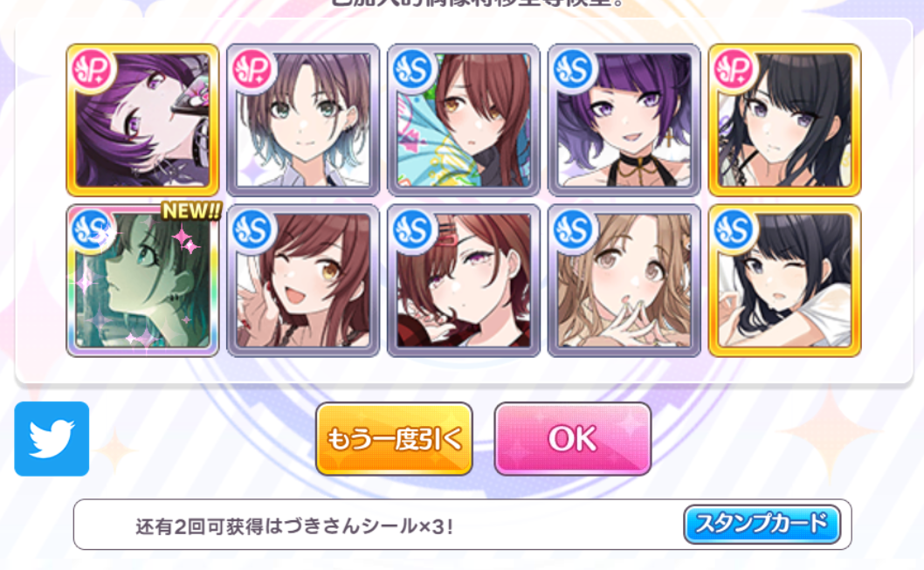The image size is (924, 570).
Task: Tap the P badge on top-right card
Action: (734, 70)
